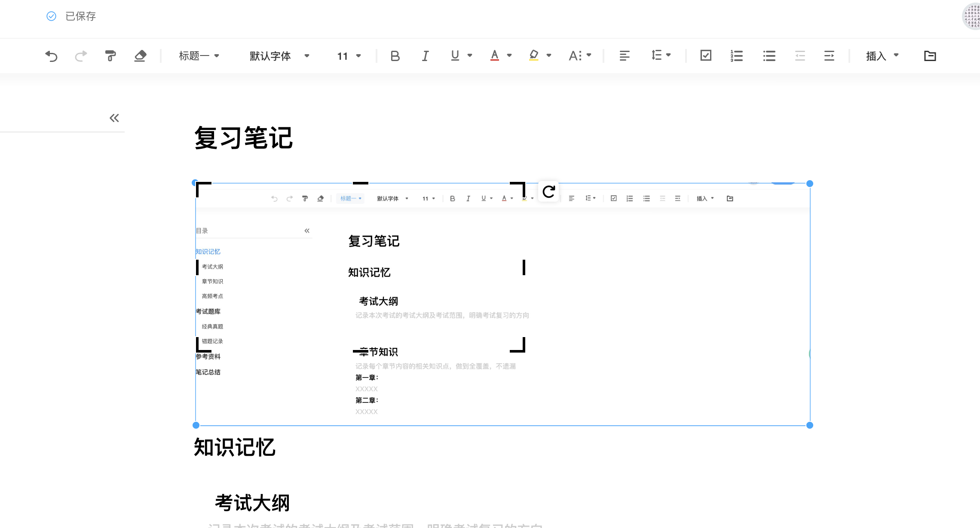Clear formatting with the eraser icon
The image size is (980, 528).
[140, 56]
